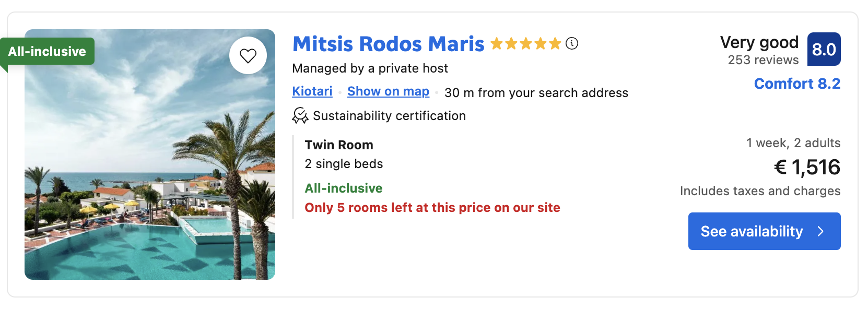Save hotel with the heart icon

click(248, 55)
